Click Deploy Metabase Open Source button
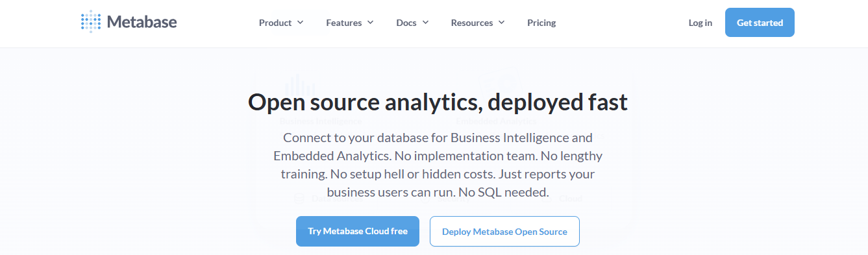The height and width of the screenshot is (255, 868). [x=504, y=231]
